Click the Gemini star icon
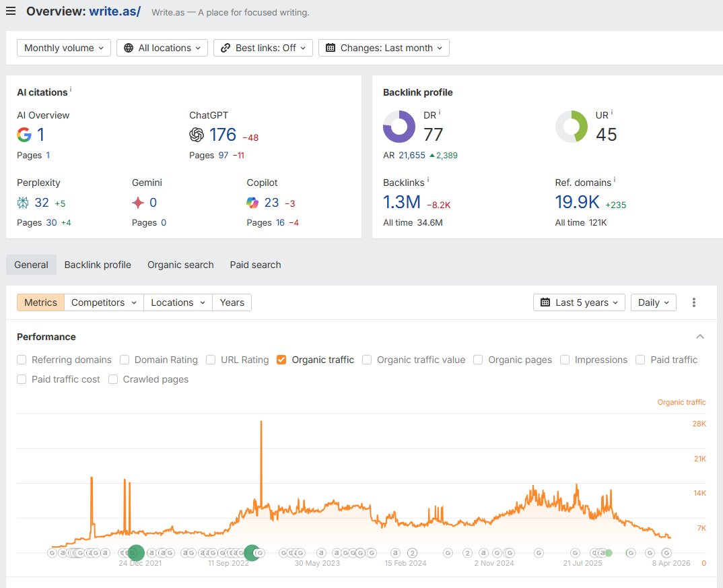The width and height of the screenshot is (723, 588). pos(138,203)
